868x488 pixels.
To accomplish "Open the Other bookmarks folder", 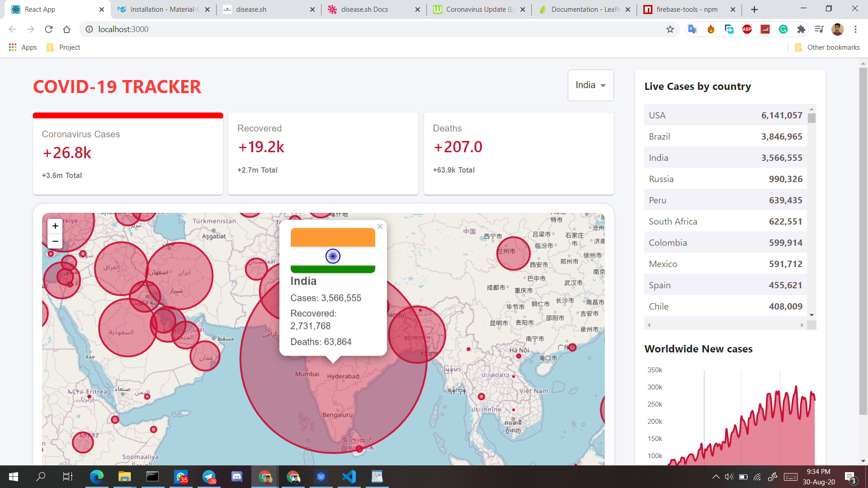I will pyautogui.click(x=827, y=47).
